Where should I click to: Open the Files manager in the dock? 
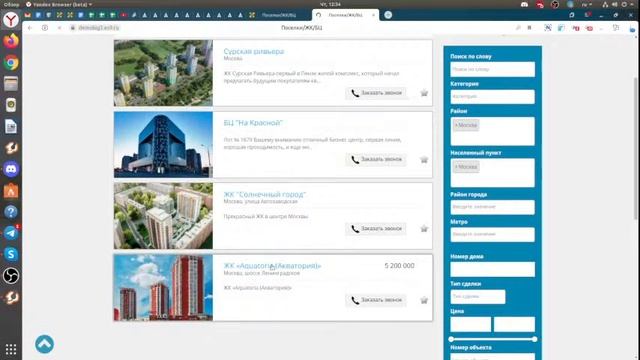pos(11,84)
